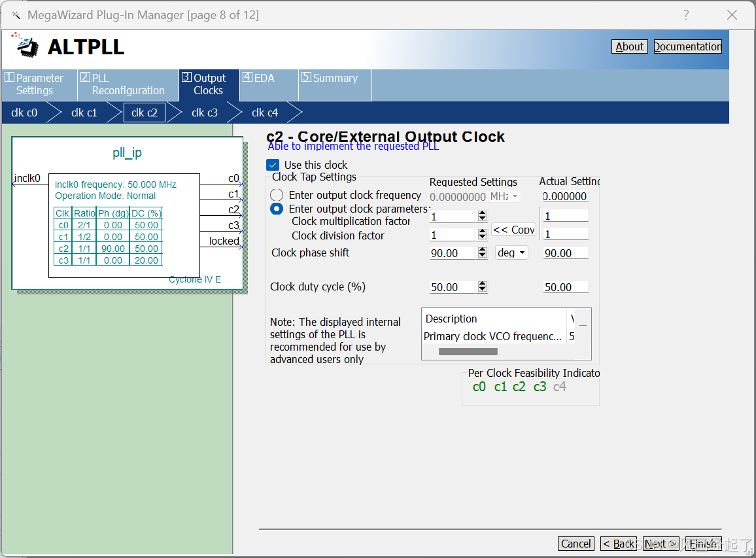This screenshot has width=756, height=558.
Task: Click the help question mark button
Action: [686, 15]
